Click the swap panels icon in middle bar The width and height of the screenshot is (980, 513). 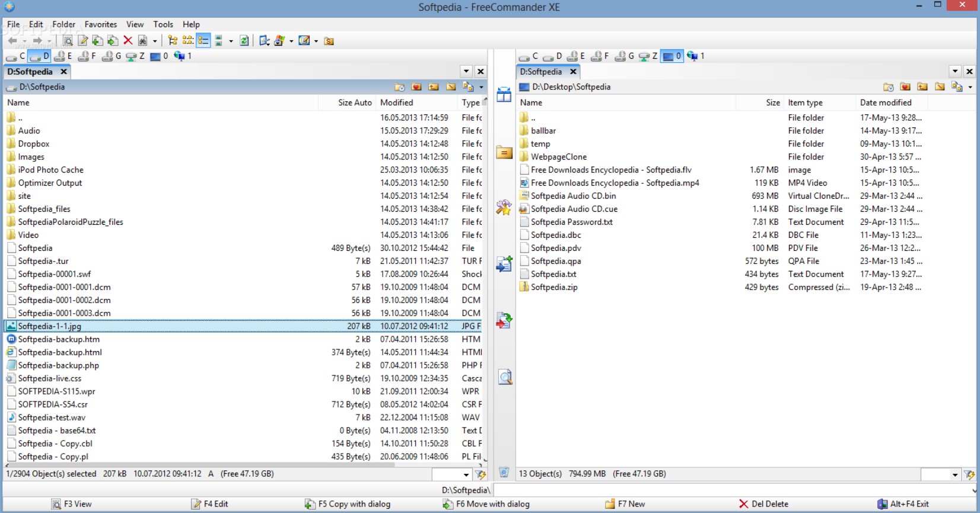[504, 95]
